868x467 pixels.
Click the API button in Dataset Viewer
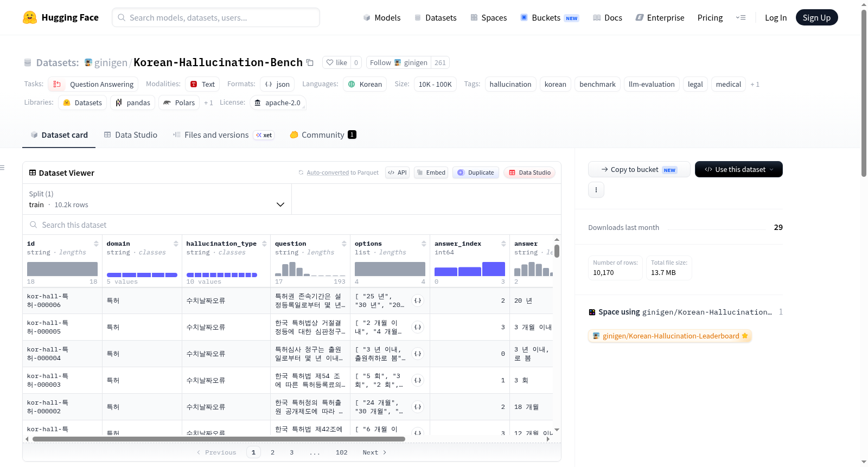[x=397, y=172]
